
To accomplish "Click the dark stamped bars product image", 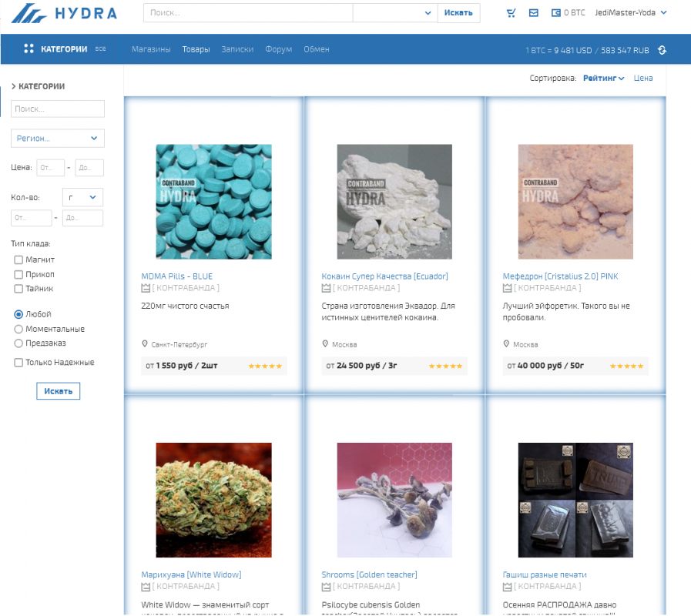I will pyautogui.click(x=575, y=500).
